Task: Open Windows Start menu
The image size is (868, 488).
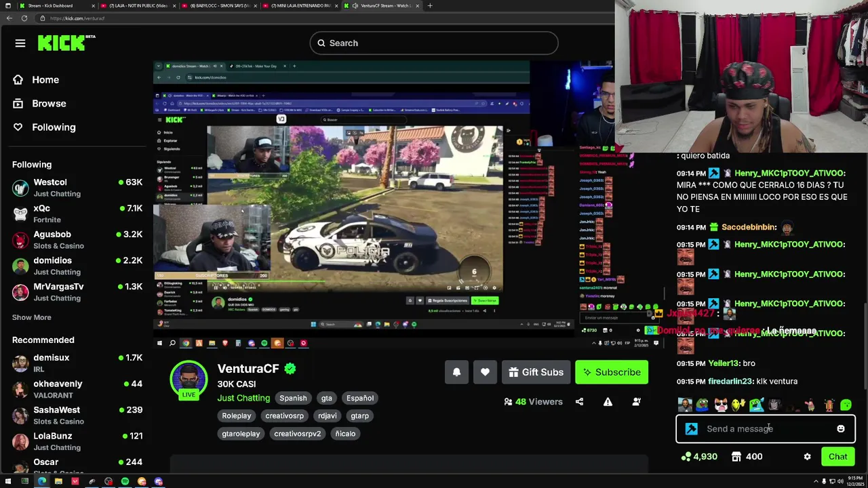Action: tap(8, 481)
